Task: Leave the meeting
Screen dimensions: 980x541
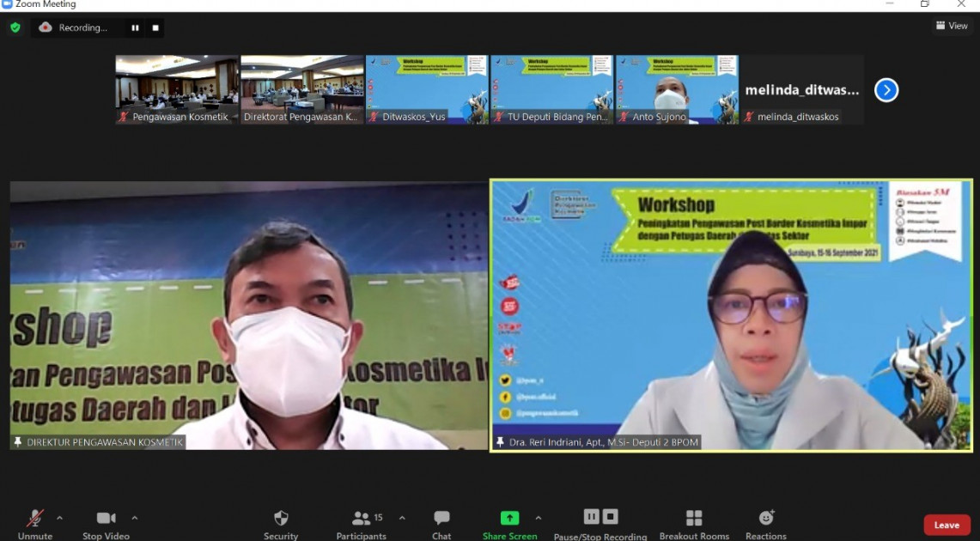Action: (947, 525)
